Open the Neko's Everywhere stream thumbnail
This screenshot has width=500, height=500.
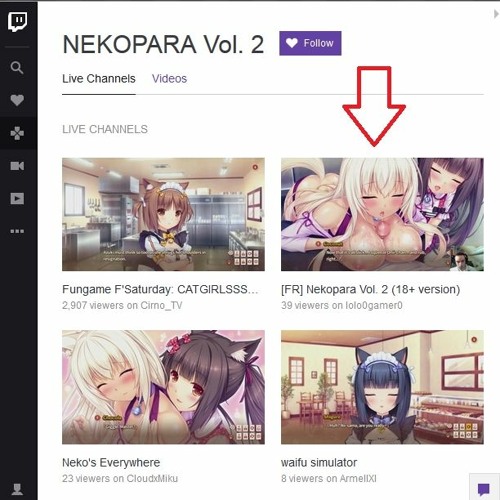[163, 387]
